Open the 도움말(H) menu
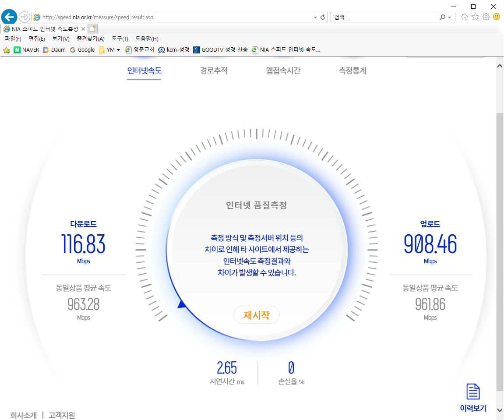This screenshot has height=420, width=504. 147,39
